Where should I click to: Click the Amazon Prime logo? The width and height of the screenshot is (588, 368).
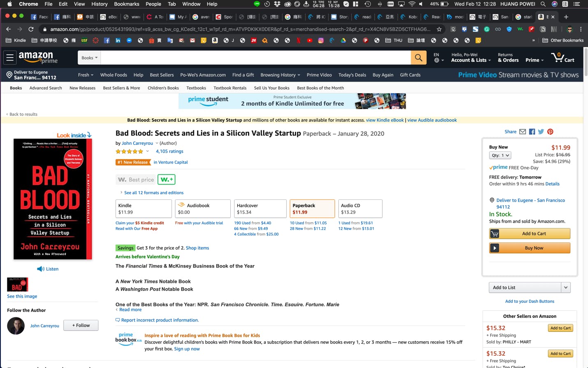point(38,58)
